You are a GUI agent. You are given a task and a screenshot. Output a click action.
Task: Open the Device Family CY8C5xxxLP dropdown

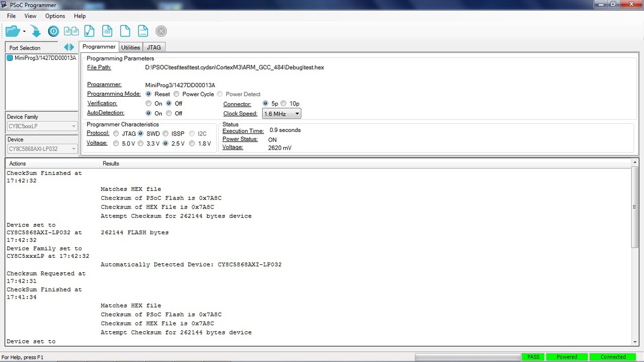click(x=42, y=126)
